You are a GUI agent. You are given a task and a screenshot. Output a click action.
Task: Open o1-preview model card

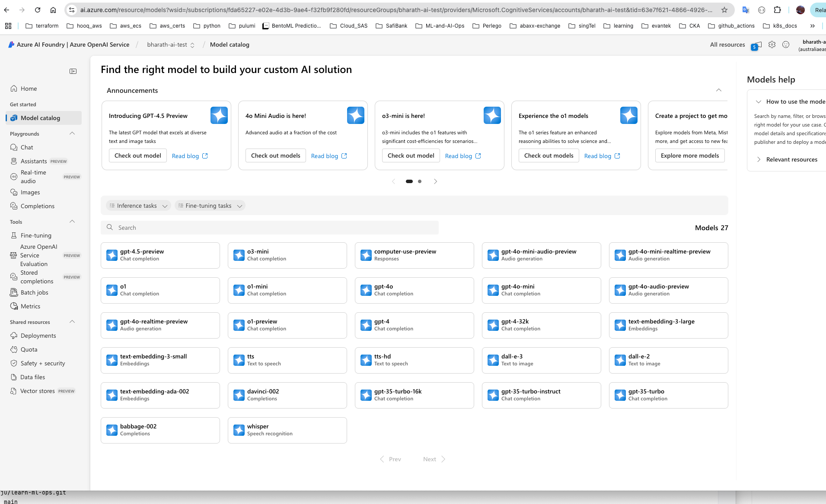coord(287,325)
